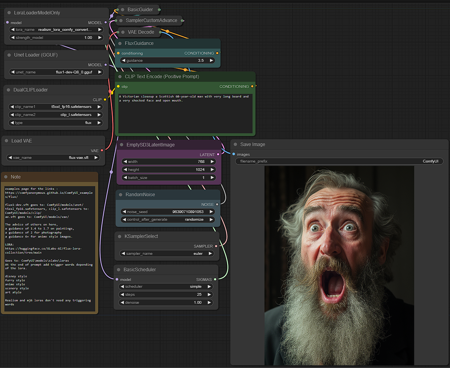Screen dimensions: 450x368
Task: Click the CONDITIONING output socket on FluxGuidance
Action: click(x=217, y=53)
